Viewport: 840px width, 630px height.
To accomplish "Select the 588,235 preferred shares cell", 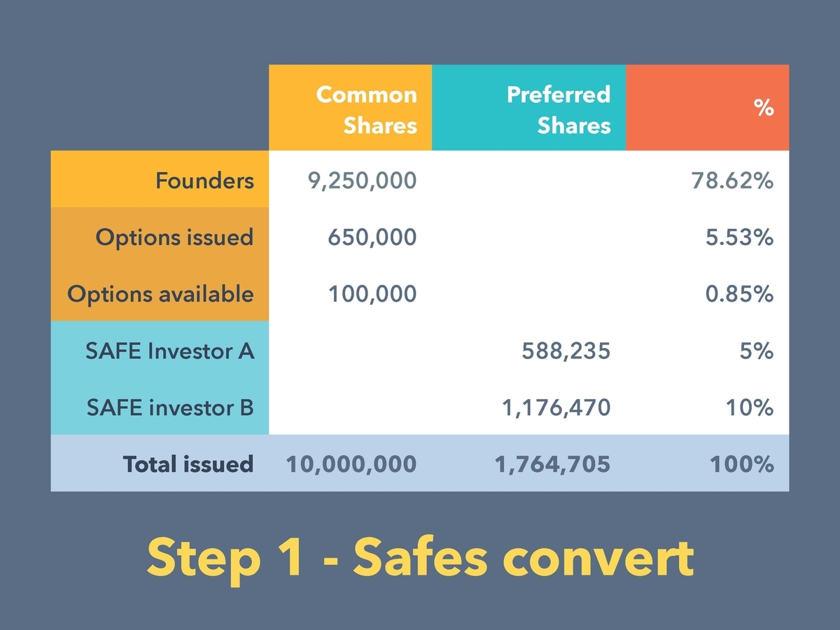I will 566,351.
